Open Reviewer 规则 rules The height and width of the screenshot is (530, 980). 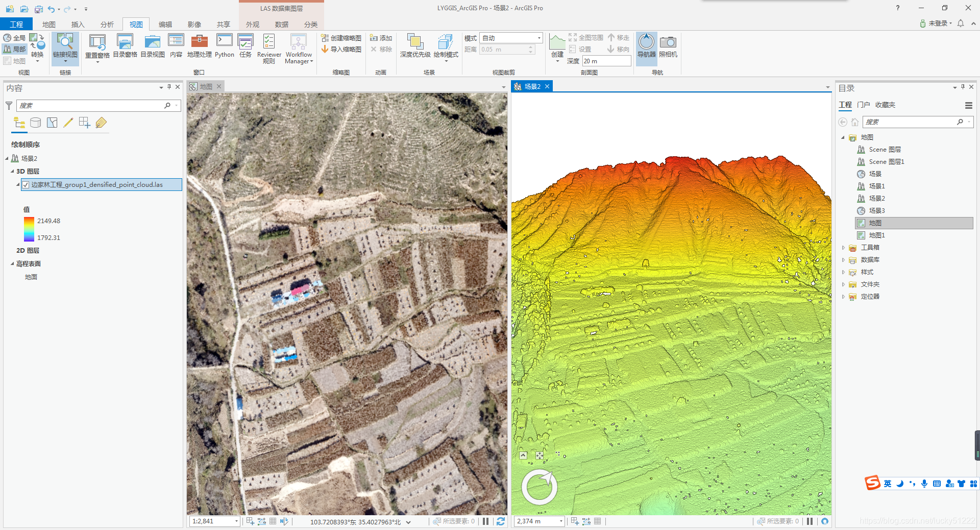[x=269, y=49]
